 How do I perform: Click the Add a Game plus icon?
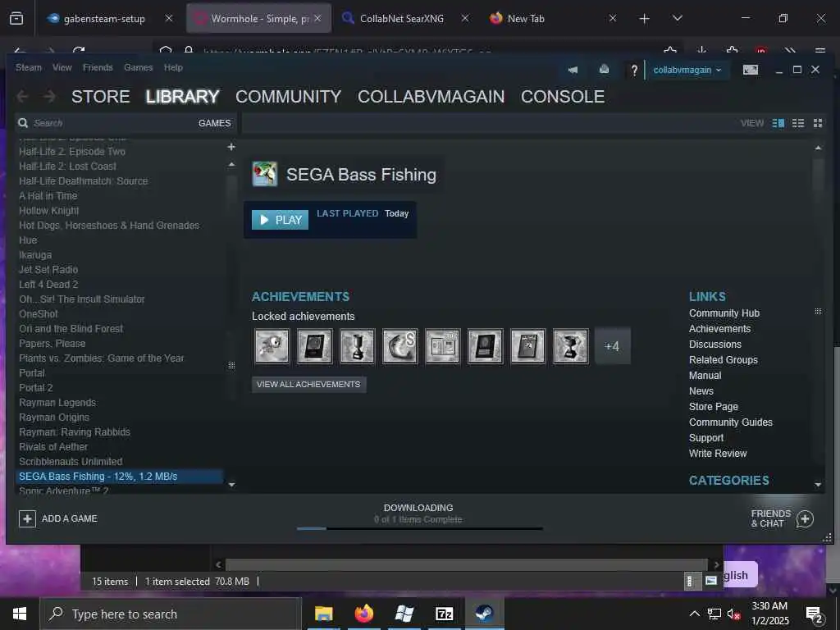tap(27, 518)
